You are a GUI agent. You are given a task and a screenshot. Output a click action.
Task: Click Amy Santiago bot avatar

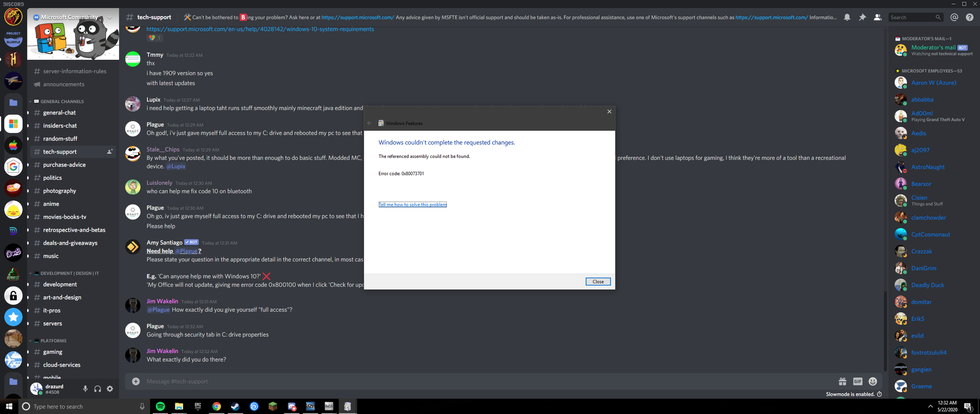coord(133,247)
